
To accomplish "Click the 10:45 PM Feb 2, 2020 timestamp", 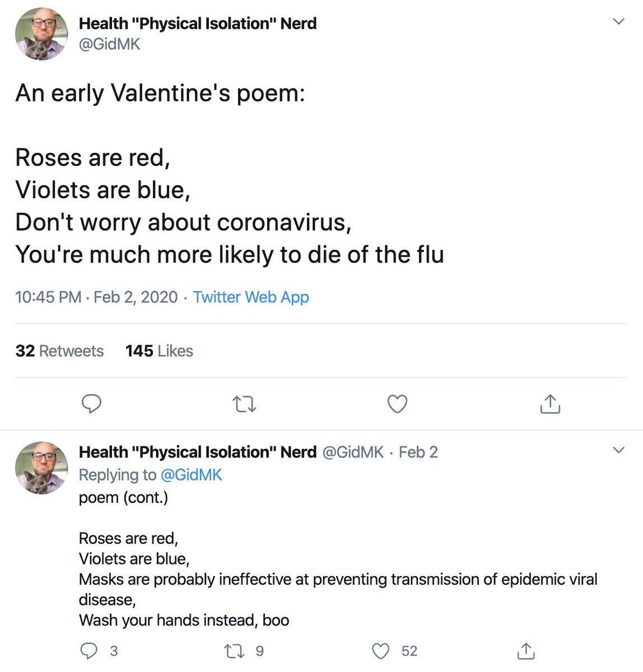I will (x=96, y=297).
